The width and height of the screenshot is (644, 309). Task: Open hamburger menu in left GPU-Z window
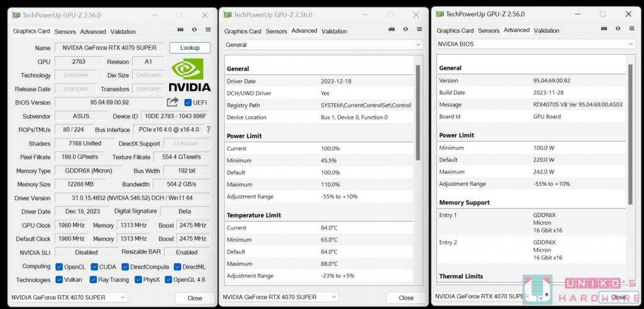208,30
